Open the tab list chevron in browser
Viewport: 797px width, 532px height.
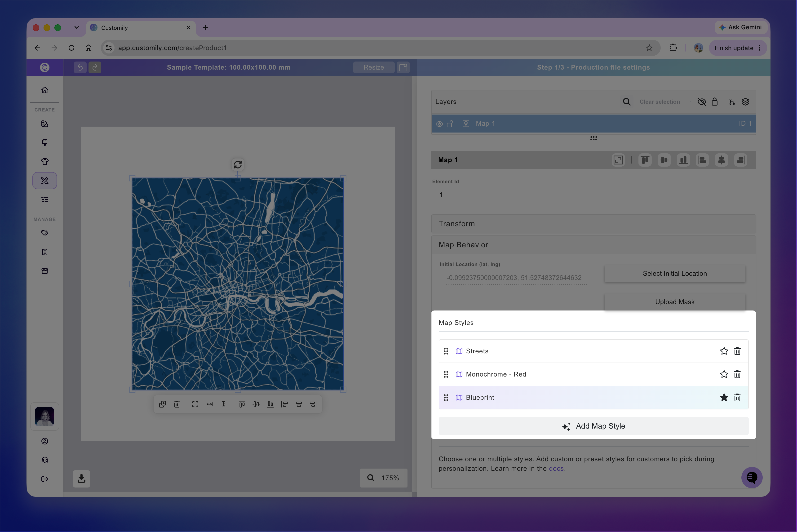point(76,27)
